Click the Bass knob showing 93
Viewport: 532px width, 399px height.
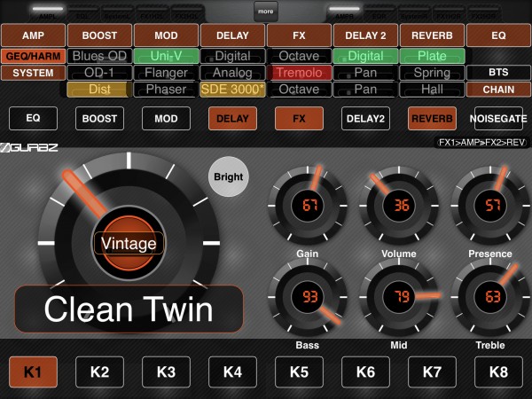point(308,297)
